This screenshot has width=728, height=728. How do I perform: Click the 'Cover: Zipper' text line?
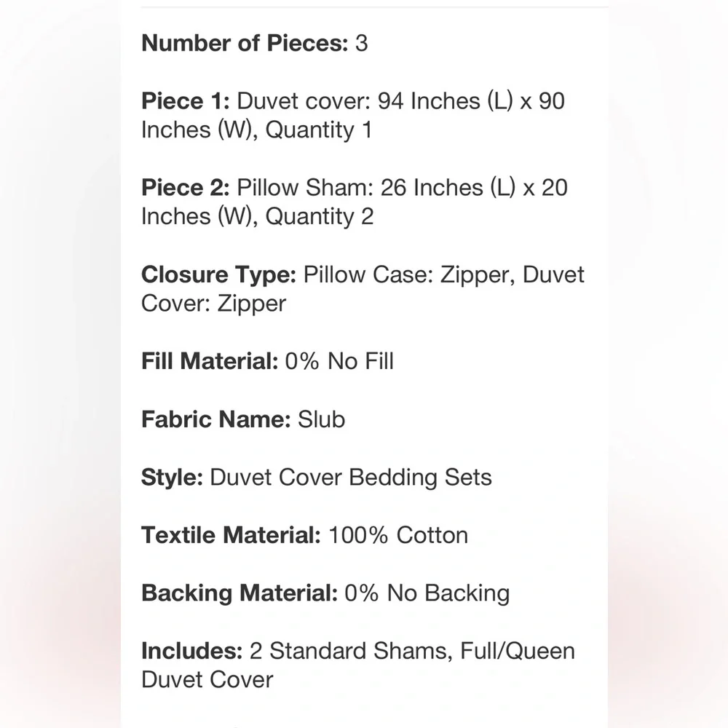[213, 304]
